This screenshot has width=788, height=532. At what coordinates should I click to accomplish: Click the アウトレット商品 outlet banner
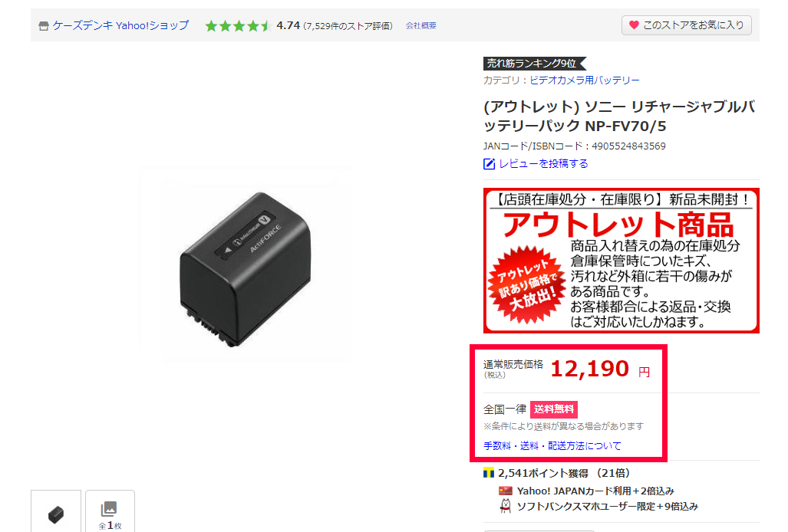(x=621, y=261)
